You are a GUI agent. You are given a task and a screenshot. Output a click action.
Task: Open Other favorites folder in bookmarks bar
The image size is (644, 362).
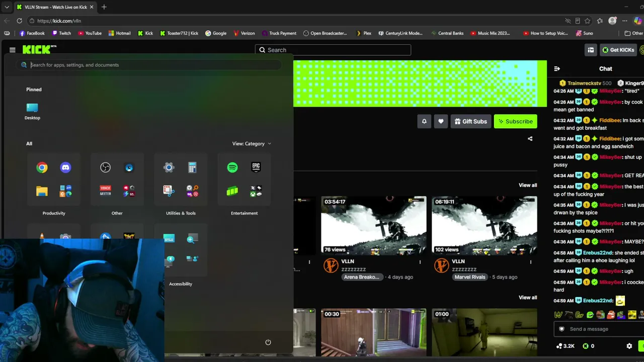click(634, 33)
